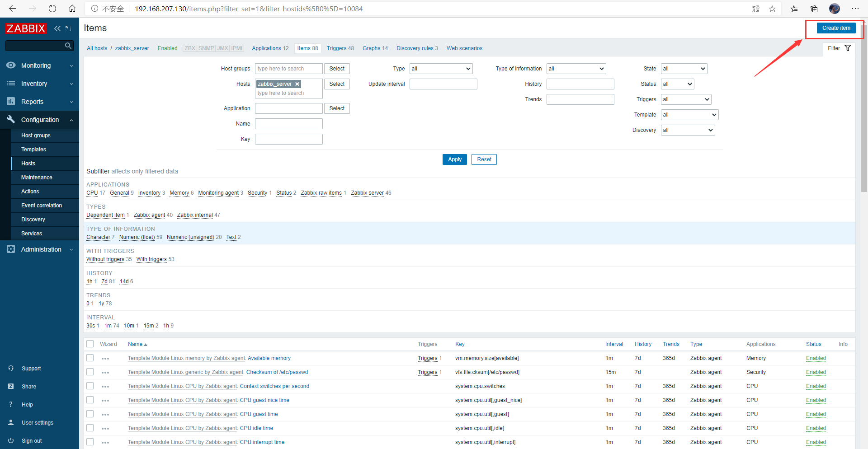Click Select next to Host groups
Screen dimensions: 868x449
click(337, 69)
